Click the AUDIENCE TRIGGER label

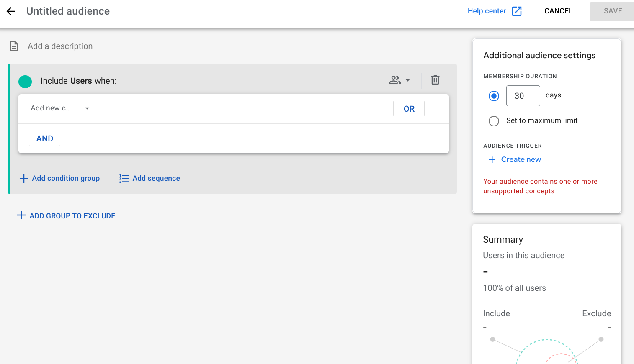click(513, 146)
